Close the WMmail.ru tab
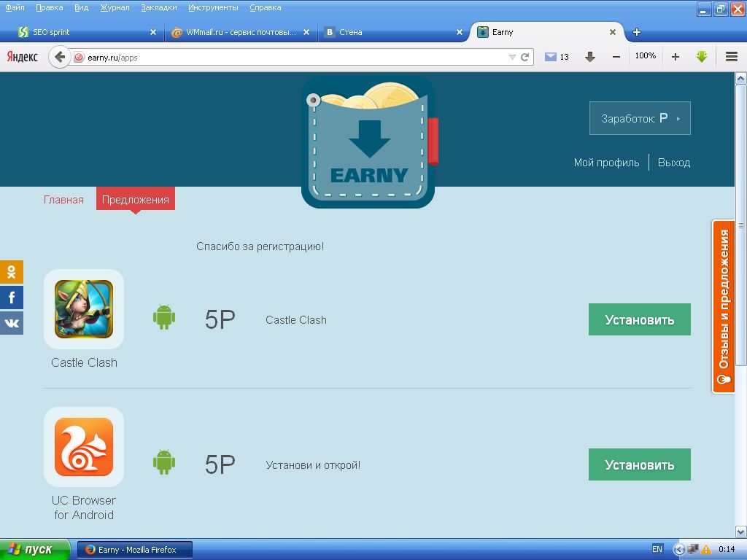 306,32
